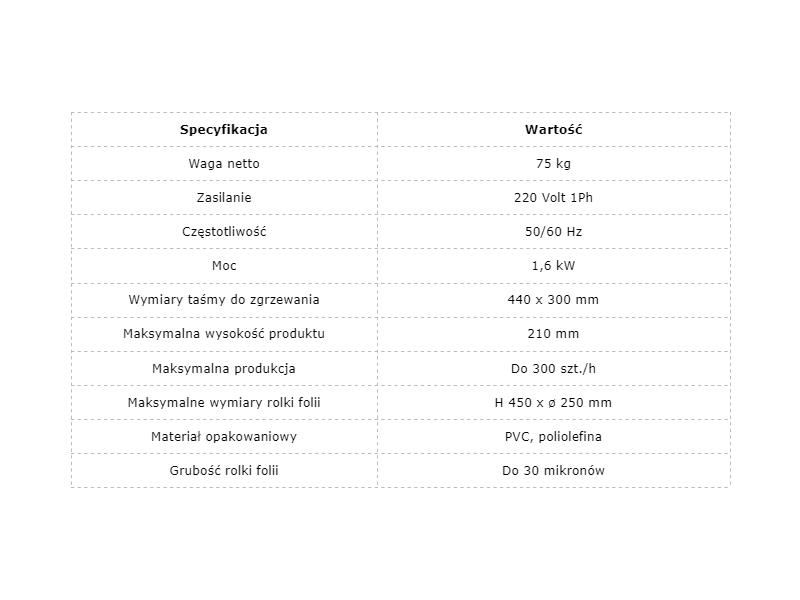Select the Waga netto label cell
This screenshot has height=600, width=800.
[224, 164]
